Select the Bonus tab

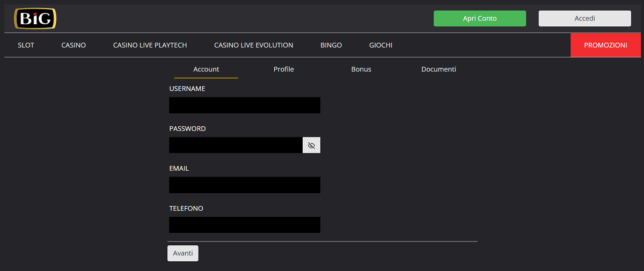coord(361,69)
